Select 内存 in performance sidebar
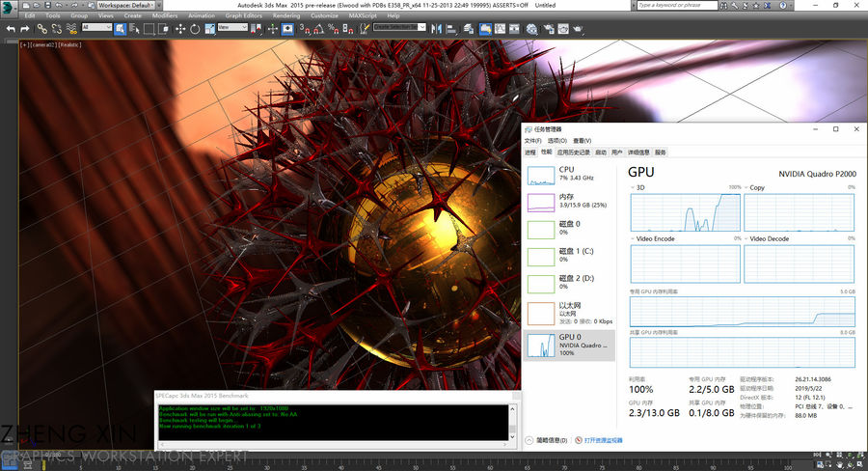The image size is (868, 471). coord(569,203)
